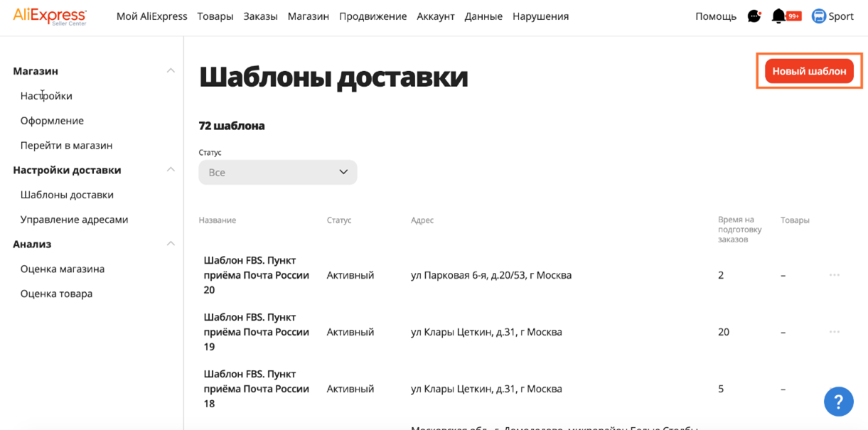The image size is (868, 430).
Task: Collapse the Магазин sidebar section
Action: pyautogui.click(x=171, y=71)
